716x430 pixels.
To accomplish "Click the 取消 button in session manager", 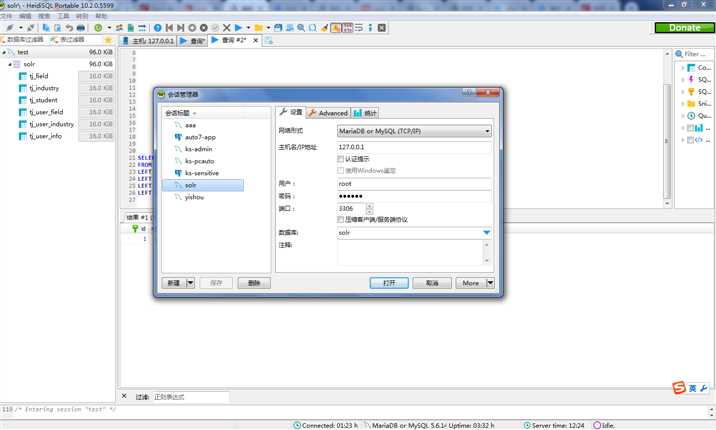I will 432,283.
